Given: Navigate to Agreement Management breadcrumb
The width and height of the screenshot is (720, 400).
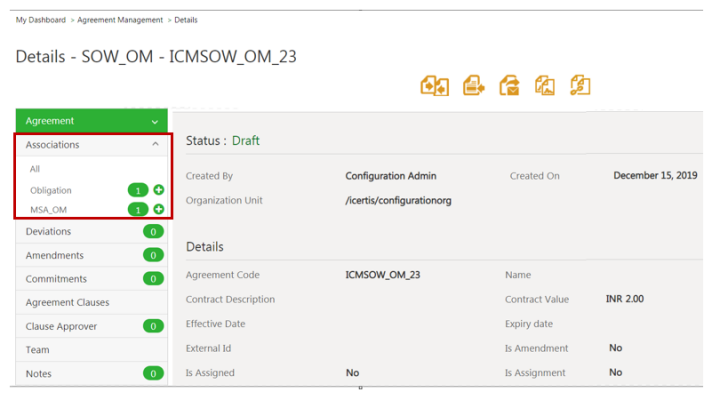Looking at the screenshot, I should [x=118, y=20].
